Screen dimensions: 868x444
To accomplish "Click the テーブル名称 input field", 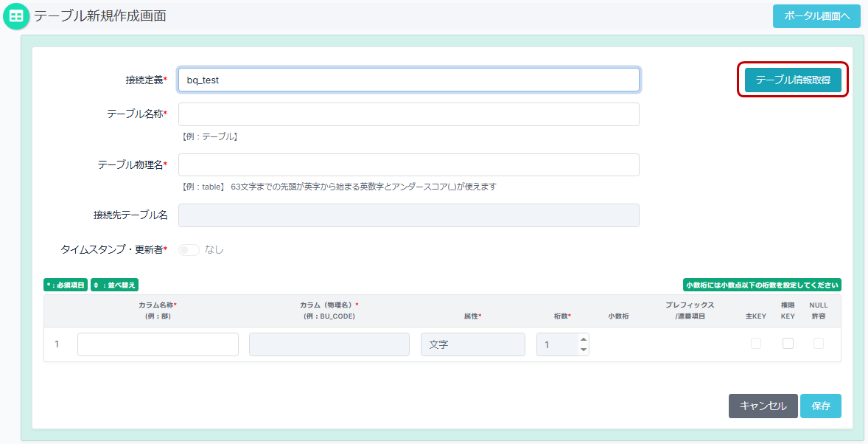I will point(408,114).
